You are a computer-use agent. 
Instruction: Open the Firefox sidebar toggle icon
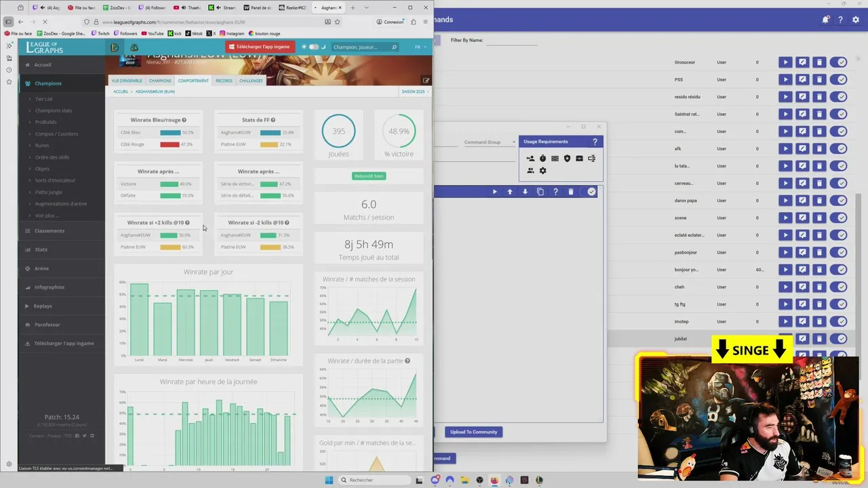tap(8, 22)
